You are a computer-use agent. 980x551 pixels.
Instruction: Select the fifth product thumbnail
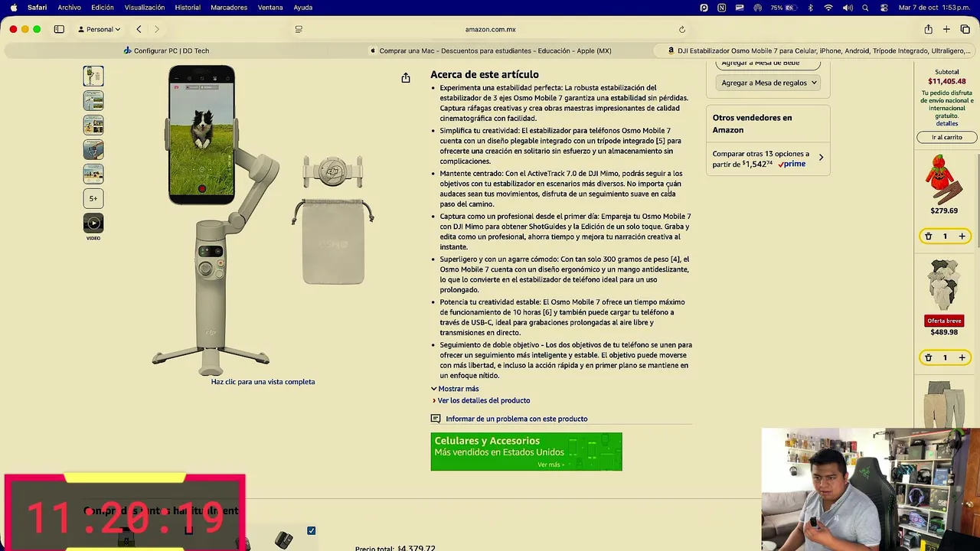[93, 174]
